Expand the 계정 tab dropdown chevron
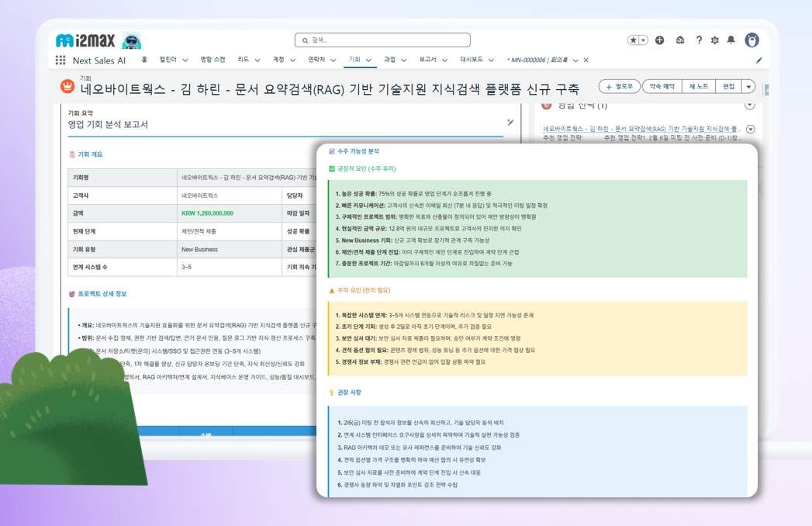Viewport: 812px width, 526px height. [x=292, y=60]
